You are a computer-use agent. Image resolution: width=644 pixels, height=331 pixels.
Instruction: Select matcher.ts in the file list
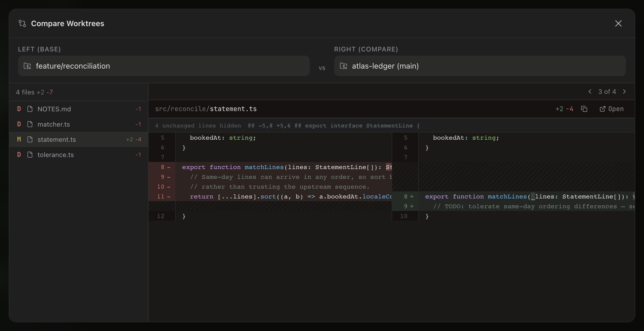pyautogui.click(x=79, y=124)
